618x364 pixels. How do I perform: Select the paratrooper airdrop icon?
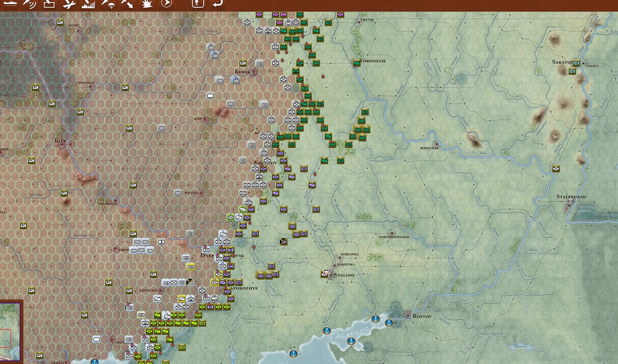(x=108, y=3)
